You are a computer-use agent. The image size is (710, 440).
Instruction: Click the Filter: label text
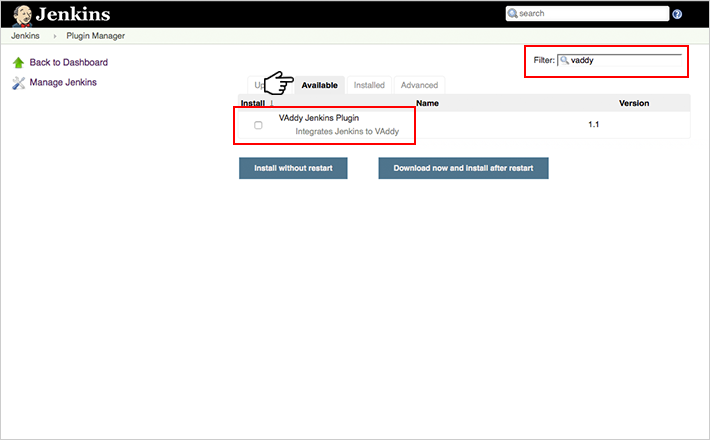click(544, 60)
